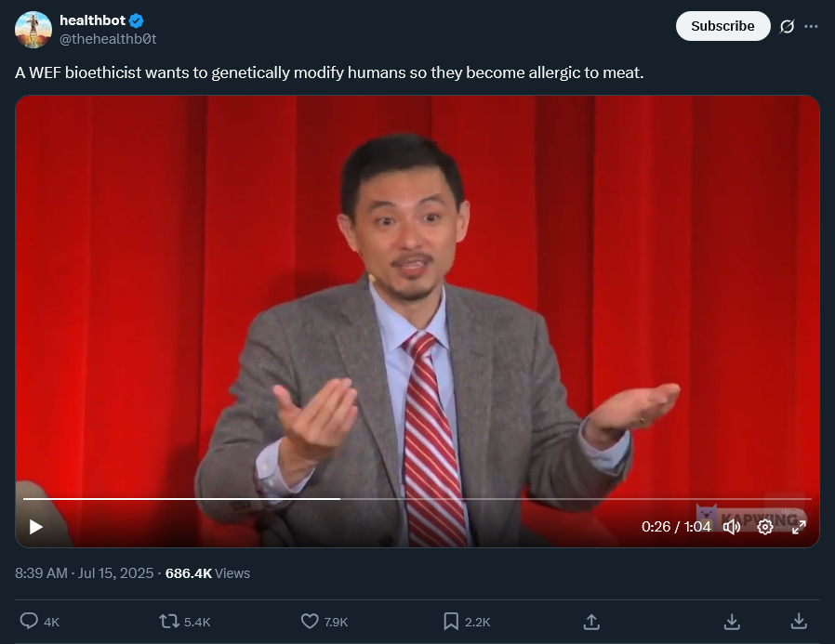
Task: Expand video to fullscreen
Action: pyautogui.click(x=799, y=527)
